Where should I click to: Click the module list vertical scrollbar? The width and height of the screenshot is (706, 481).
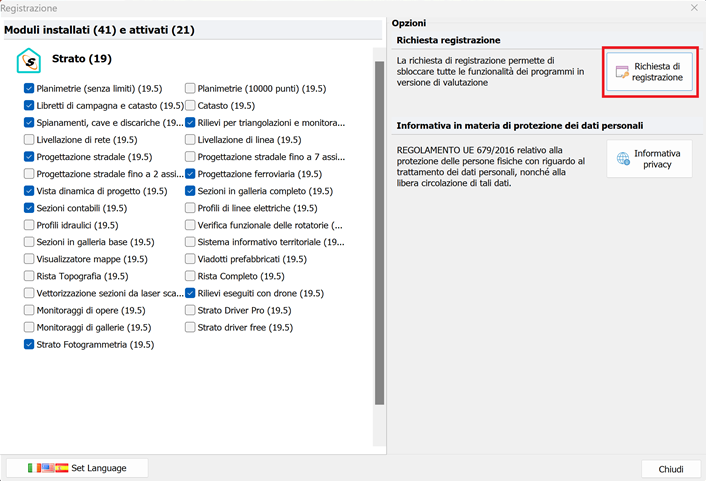tap(379, 230)
